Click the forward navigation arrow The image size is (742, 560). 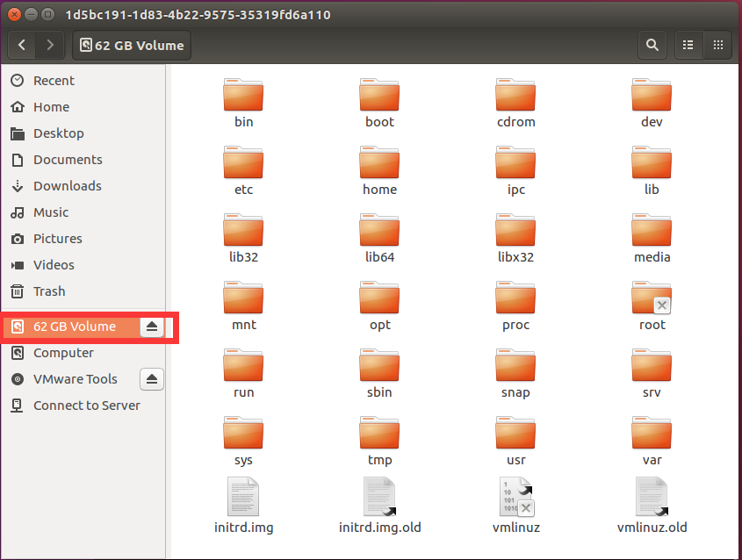coord(50,45)
